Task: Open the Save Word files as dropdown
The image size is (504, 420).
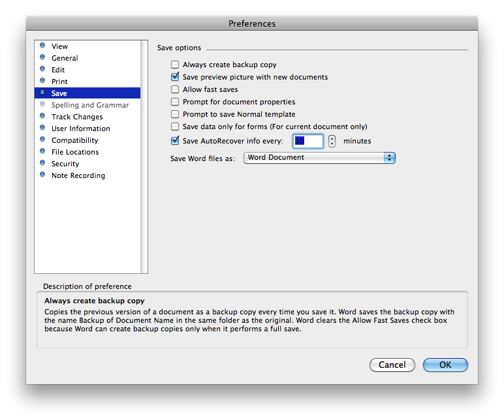Action: tap(319, 158)
